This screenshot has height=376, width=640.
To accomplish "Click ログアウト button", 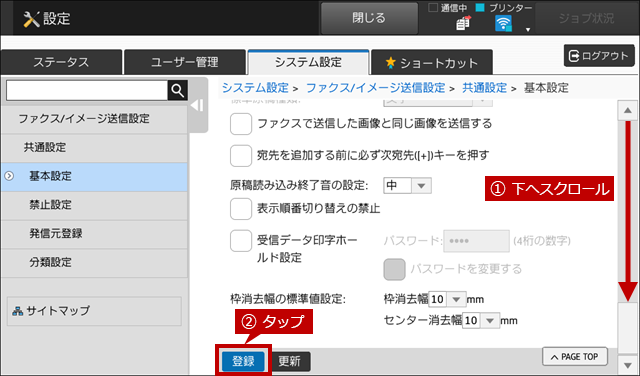I will point(599,56).
